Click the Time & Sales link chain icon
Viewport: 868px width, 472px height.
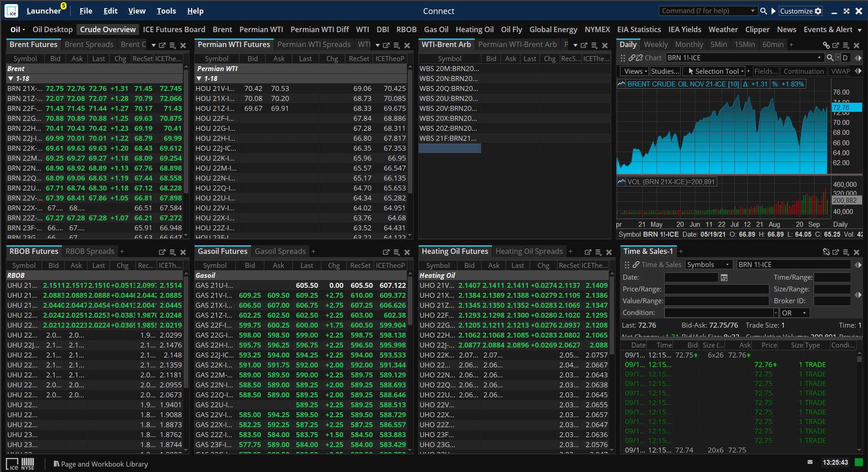pos(636,265)
